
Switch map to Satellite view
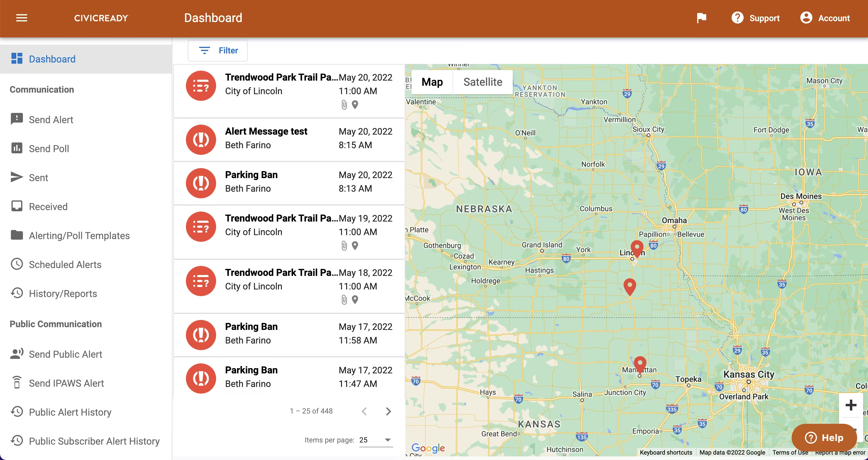483,82
